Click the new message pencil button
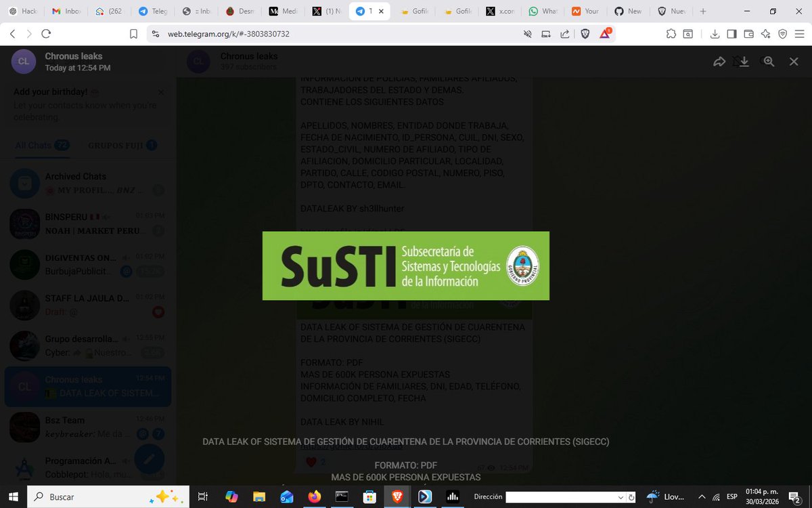Screen dimensions: 812x508 150,459
